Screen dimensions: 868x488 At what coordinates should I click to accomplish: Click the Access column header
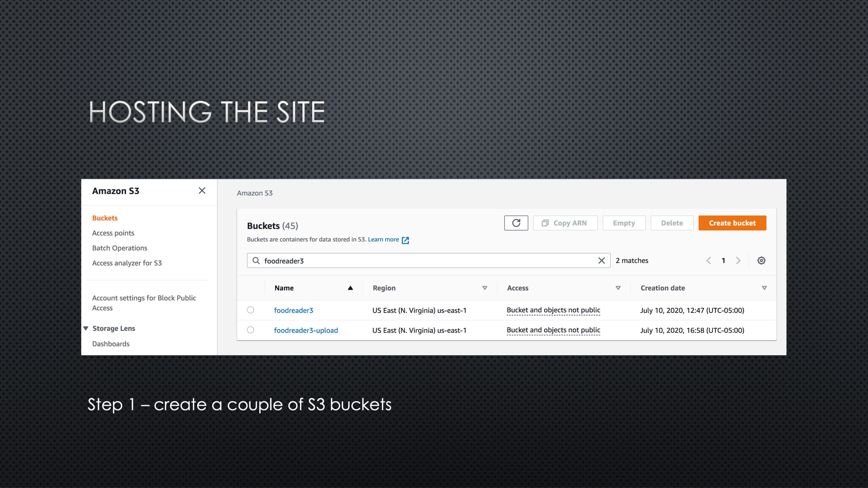(518, 288)
